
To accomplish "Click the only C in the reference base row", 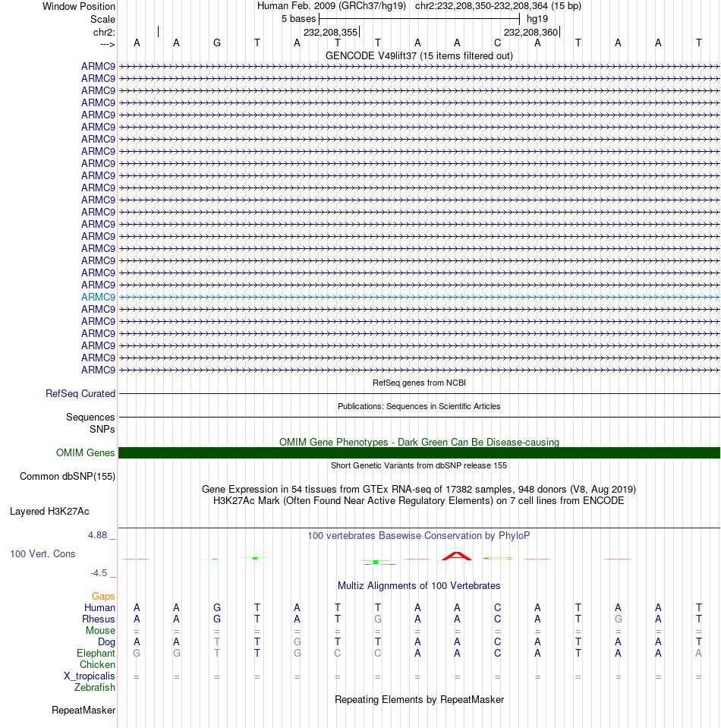I will [497, 43].
